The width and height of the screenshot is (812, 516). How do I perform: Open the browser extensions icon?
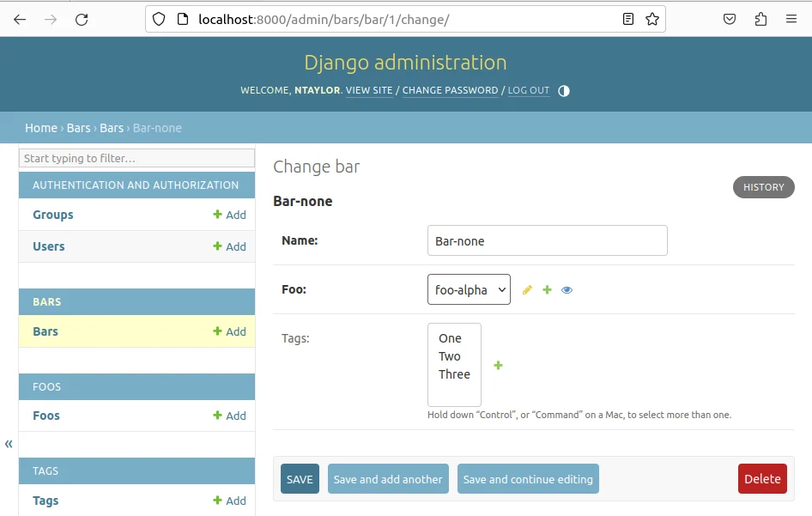(760, 19)
